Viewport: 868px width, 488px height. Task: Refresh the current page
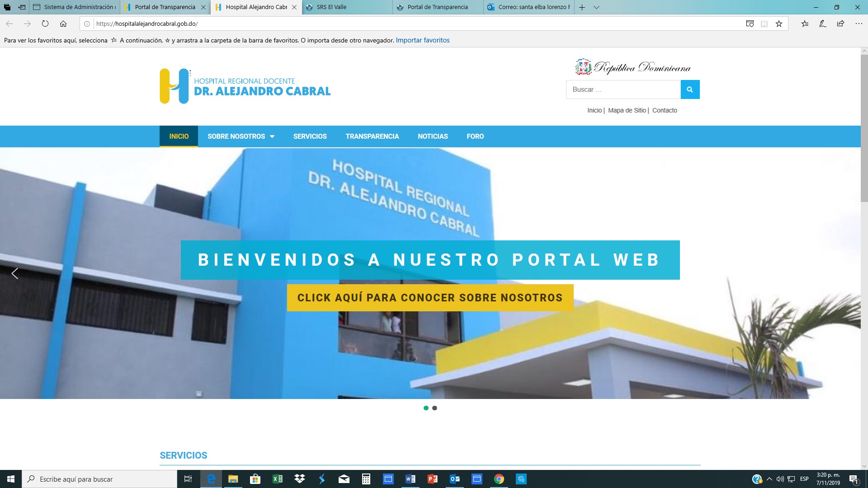click(45, 23)
